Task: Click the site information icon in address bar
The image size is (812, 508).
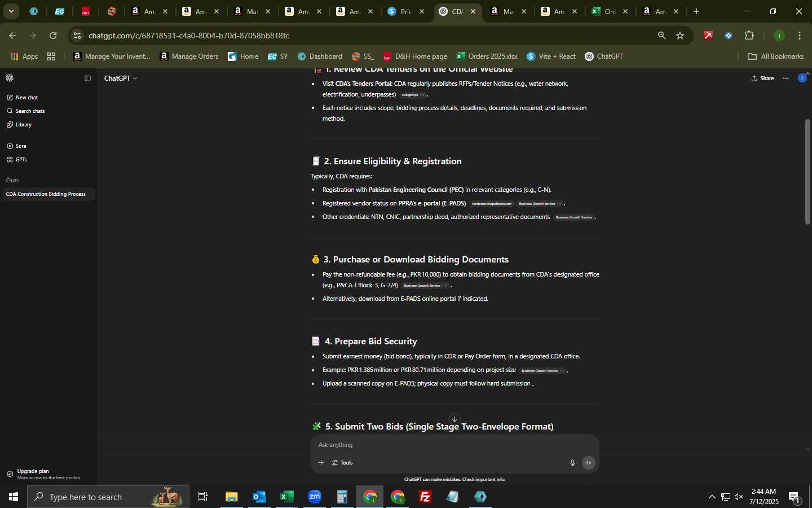Action: coord(77,36)
